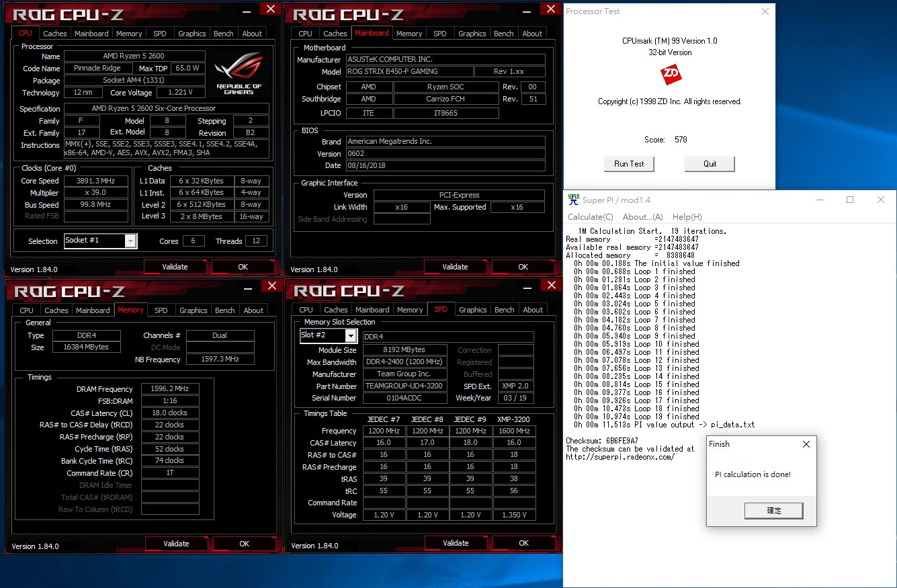
Task: Click the AMD Ryzen 5 2600 name field
Action: click(x=134, y=56)
